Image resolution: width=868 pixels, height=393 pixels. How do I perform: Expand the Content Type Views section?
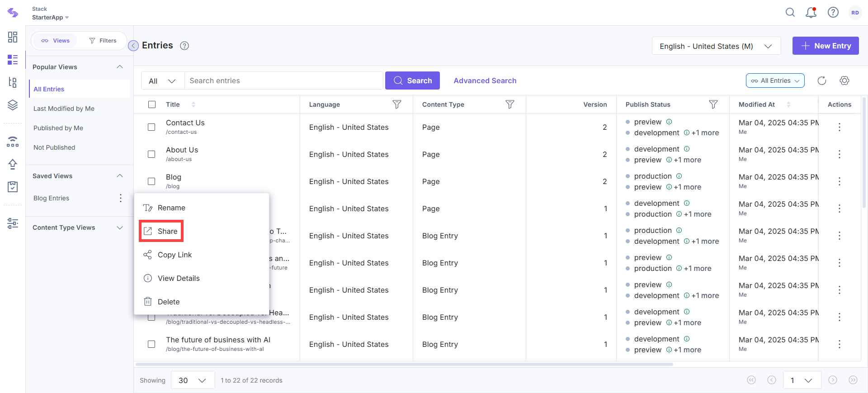click(120, 227)
